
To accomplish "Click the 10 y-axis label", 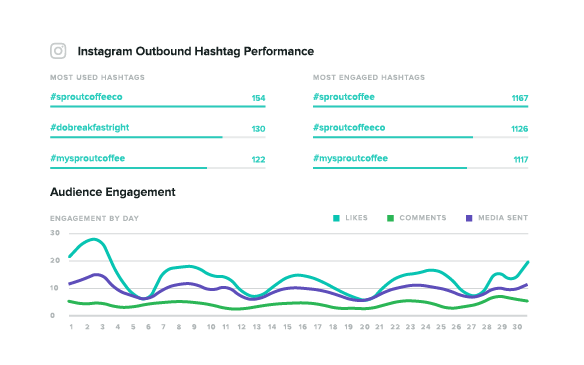I will (55, 288).
